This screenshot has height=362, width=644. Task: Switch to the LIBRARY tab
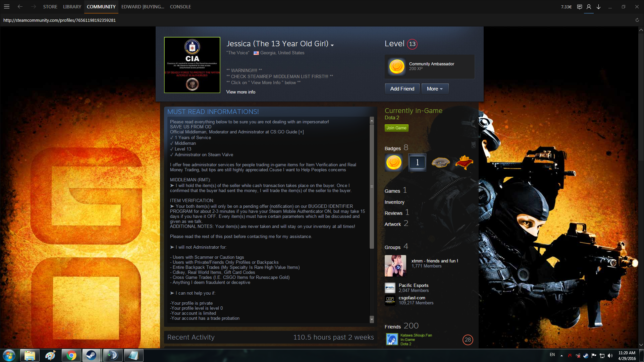coord(72,7)
